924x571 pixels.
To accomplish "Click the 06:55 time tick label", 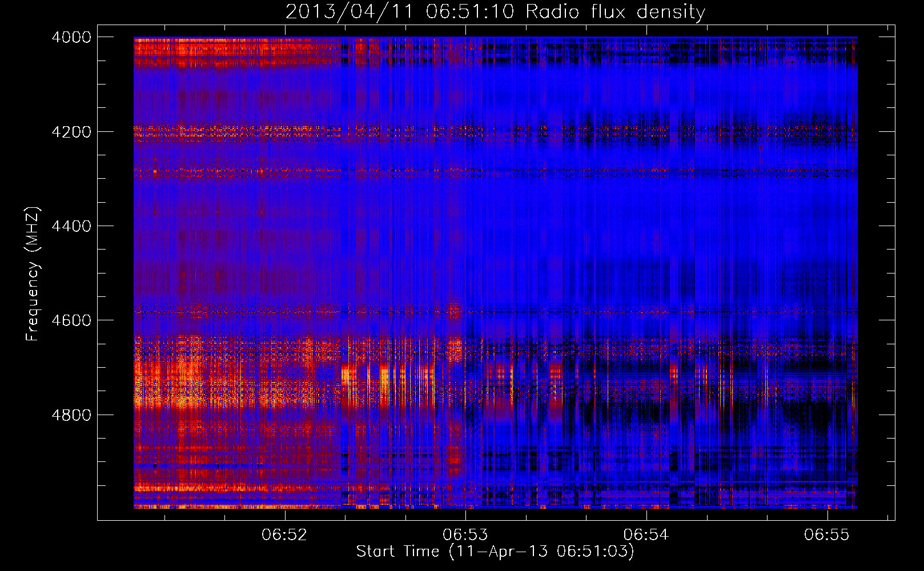I will tap(827, 535).
